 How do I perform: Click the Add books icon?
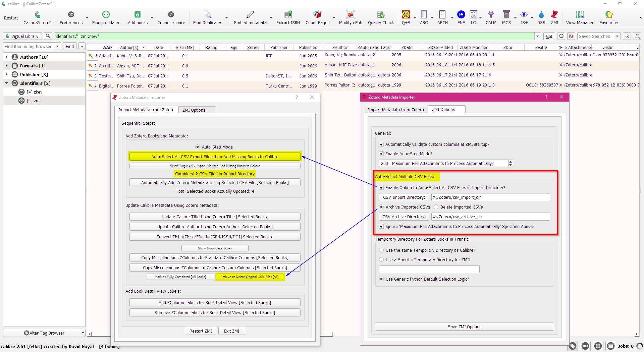tap(138, 15)
